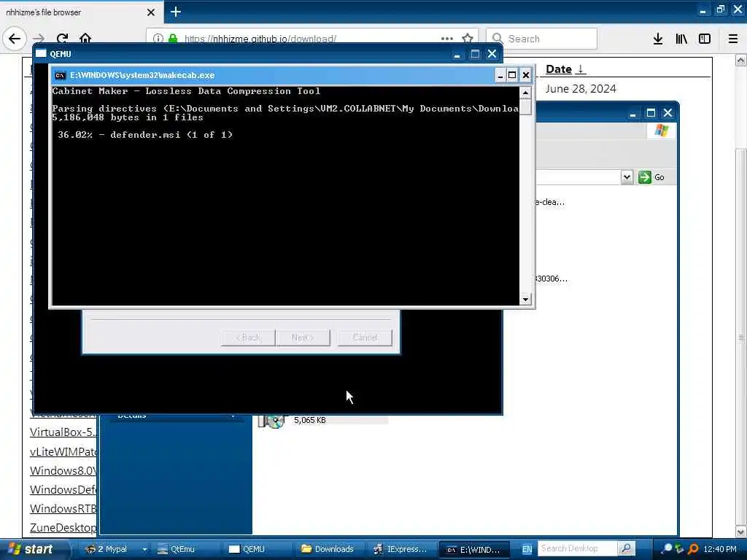
Task: Open the Library icon in browser toolbar
Action: 681,39
